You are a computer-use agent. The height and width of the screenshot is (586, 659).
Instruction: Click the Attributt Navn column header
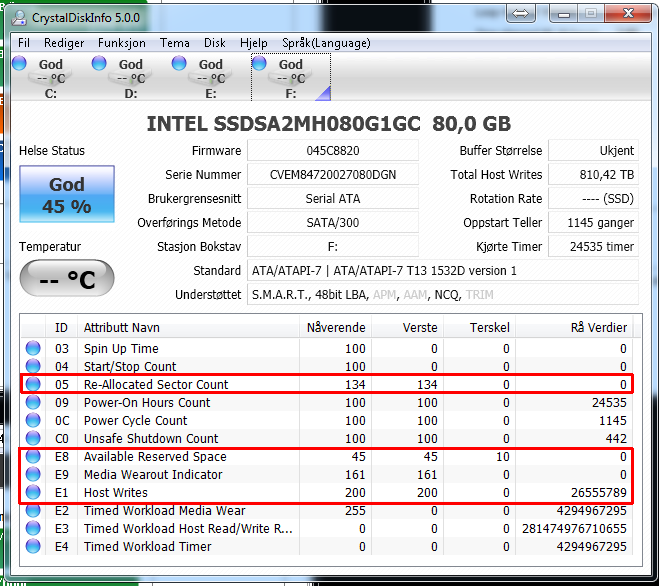pos(188,327)
